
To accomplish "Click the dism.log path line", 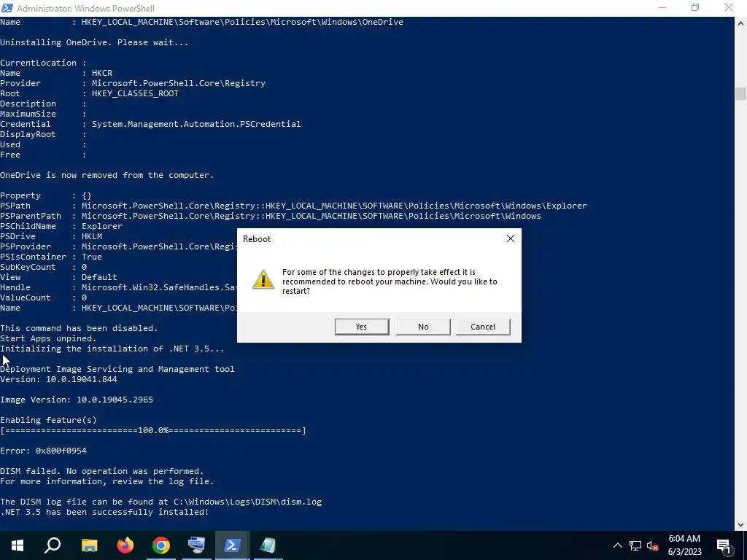I will click(161, 502).
